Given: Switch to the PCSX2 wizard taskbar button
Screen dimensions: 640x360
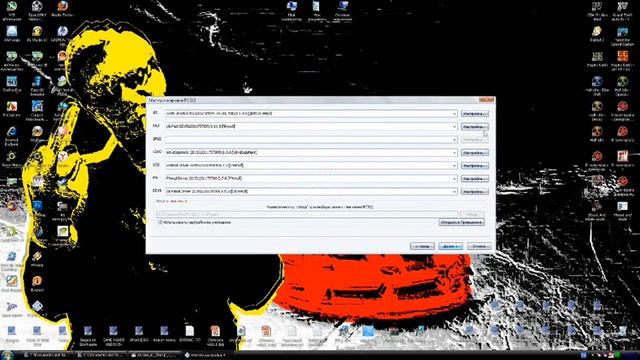Looking at the screenshot, I should point(207,355).
